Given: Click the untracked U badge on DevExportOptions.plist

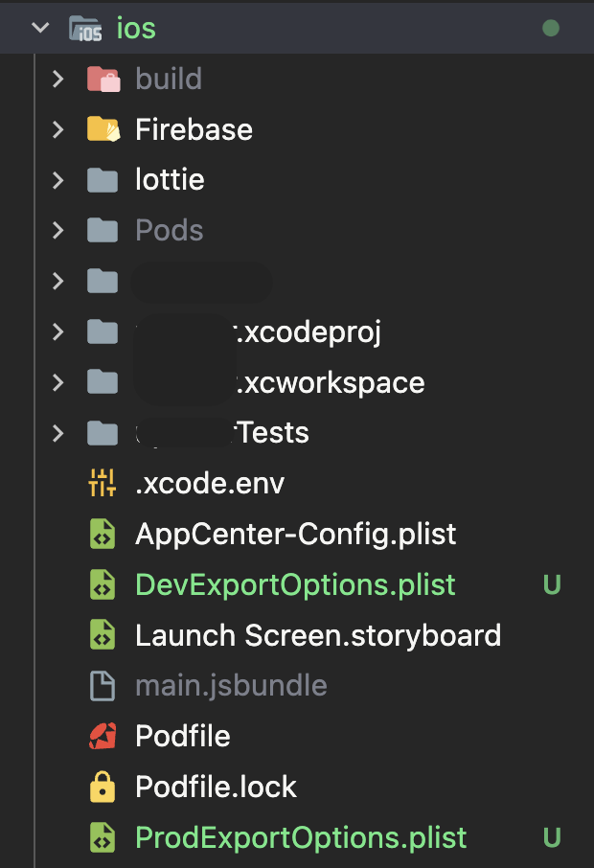Looking at the screenshot, I should pos(552,584).
